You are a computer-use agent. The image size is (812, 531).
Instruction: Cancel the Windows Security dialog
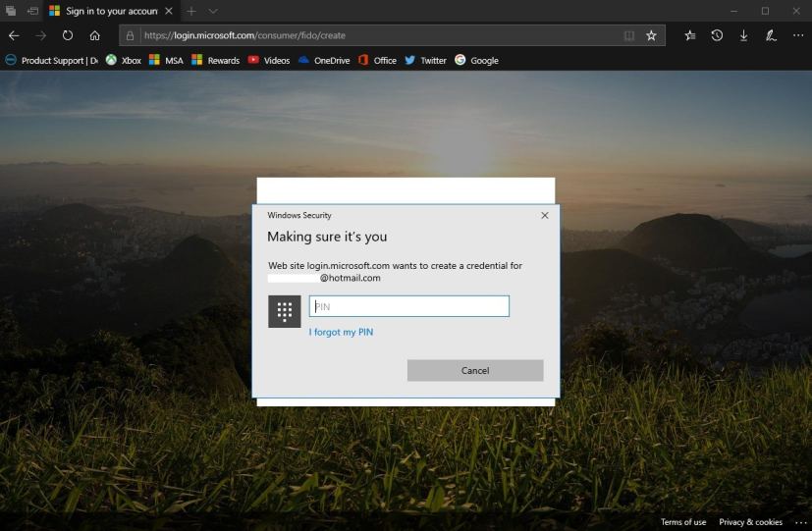pyautogui.click(x=475, y=371)
